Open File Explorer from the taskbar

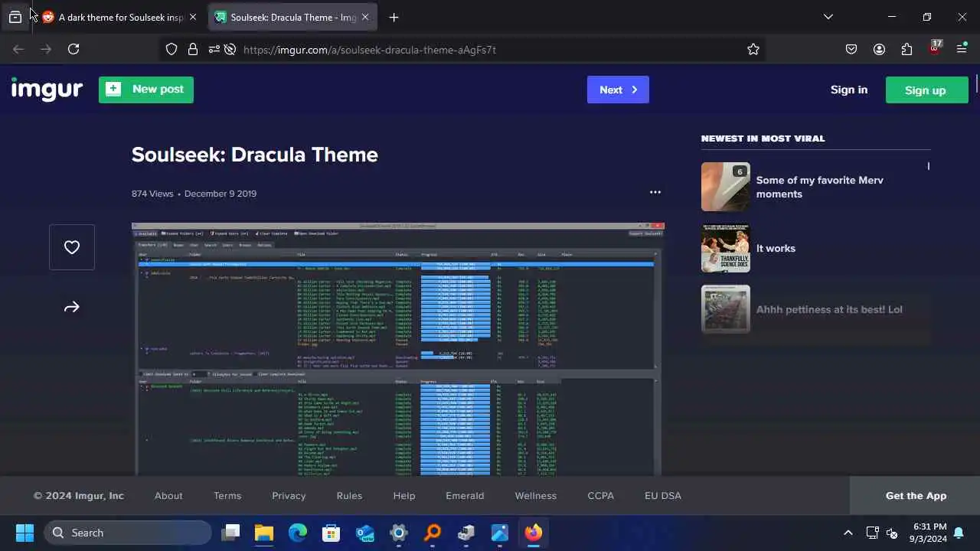pos(264,533)
